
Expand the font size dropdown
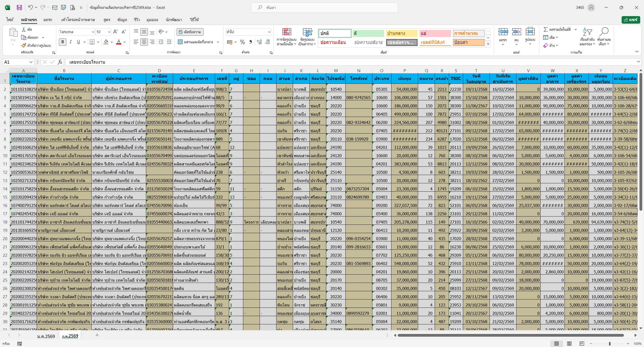point(109,32)
